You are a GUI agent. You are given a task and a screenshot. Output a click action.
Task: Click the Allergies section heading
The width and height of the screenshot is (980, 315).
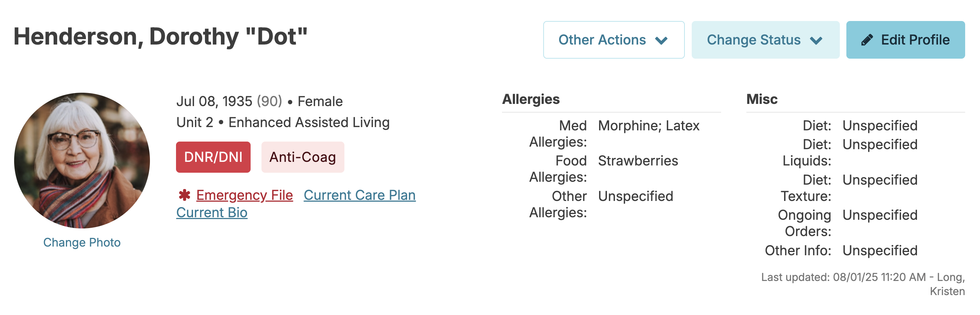531,99
